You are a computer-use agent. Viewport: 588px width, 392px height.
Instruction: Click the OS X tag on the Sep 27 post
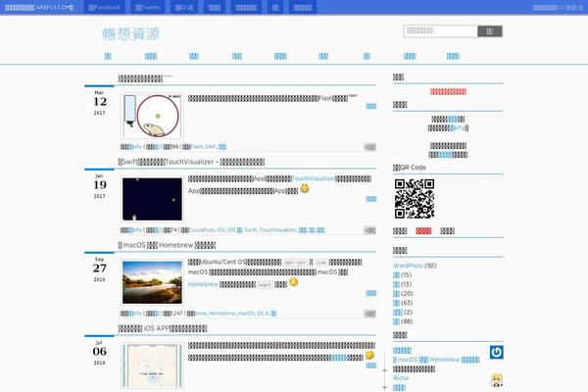tap(263, 314)
